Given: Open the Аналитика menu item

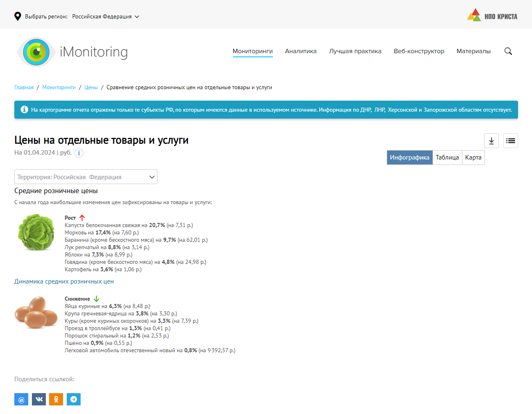Looking at the screenshot, I should pyautogui.click(x=300, y=51).
